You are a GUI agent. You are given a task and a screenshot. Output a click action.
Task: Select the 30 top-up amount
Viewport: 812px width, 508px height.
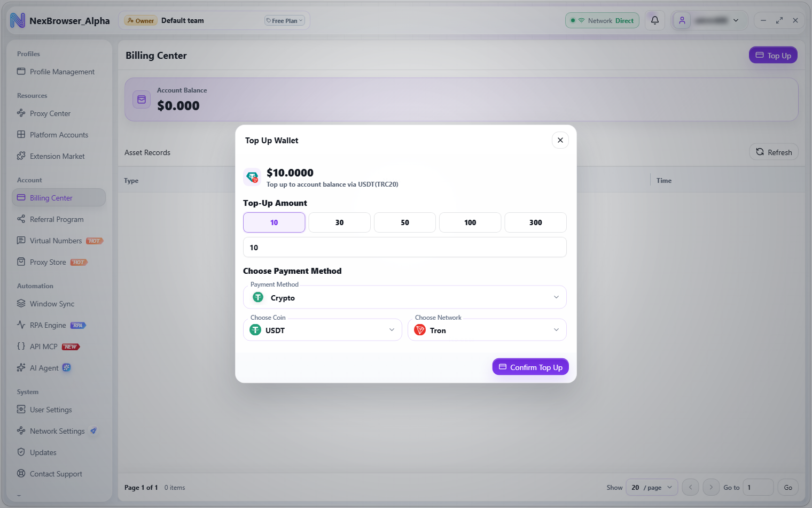pyautogui.click(x=339, y=222)
